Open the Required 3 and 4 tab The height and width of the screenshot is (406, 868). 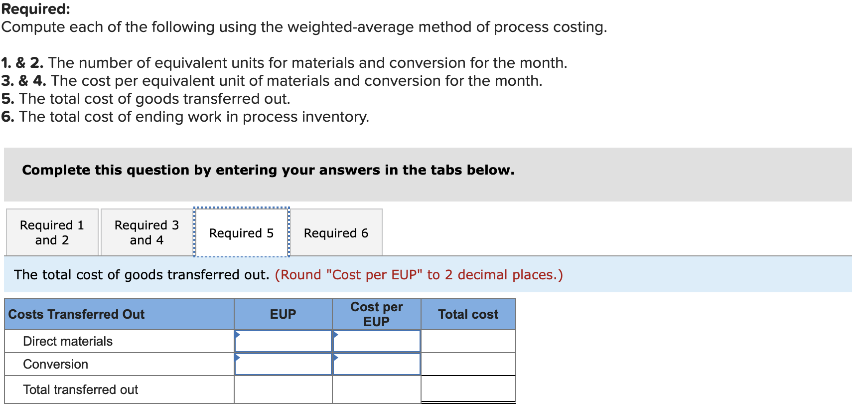[146, 232]
